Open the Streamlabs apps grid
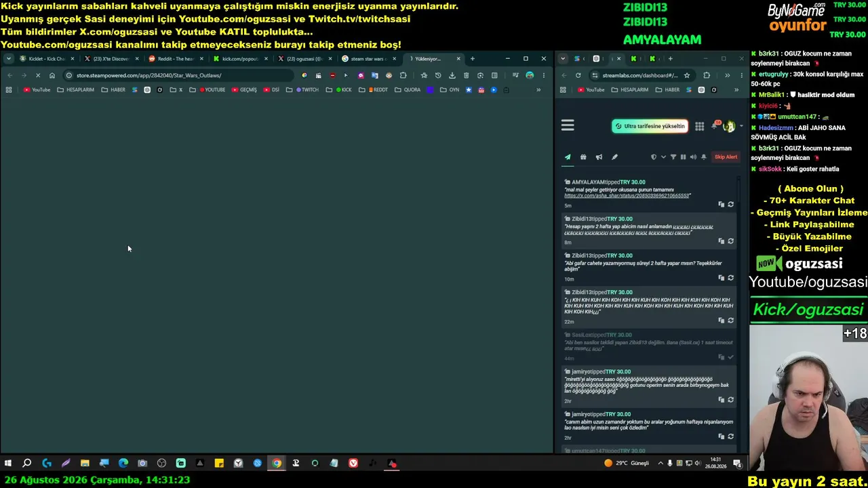868x488 pixels. tap(699, 126)
